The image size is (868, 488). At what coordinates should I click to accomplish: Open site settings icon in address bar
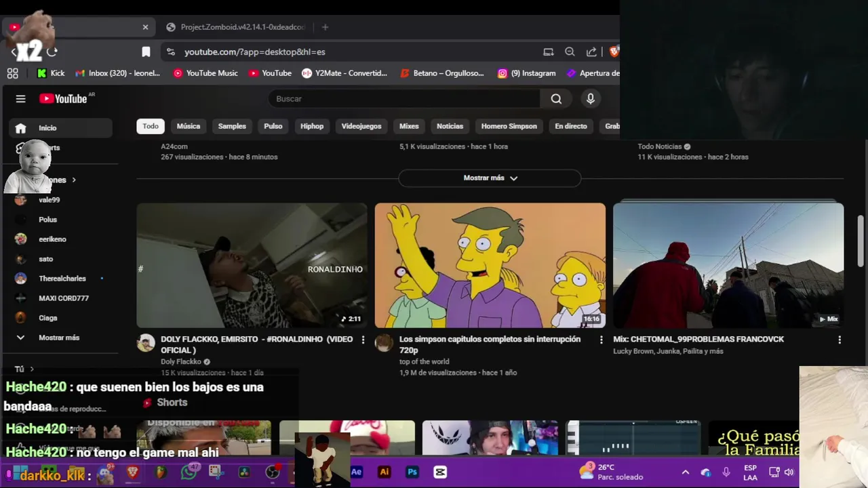point(171,52)
